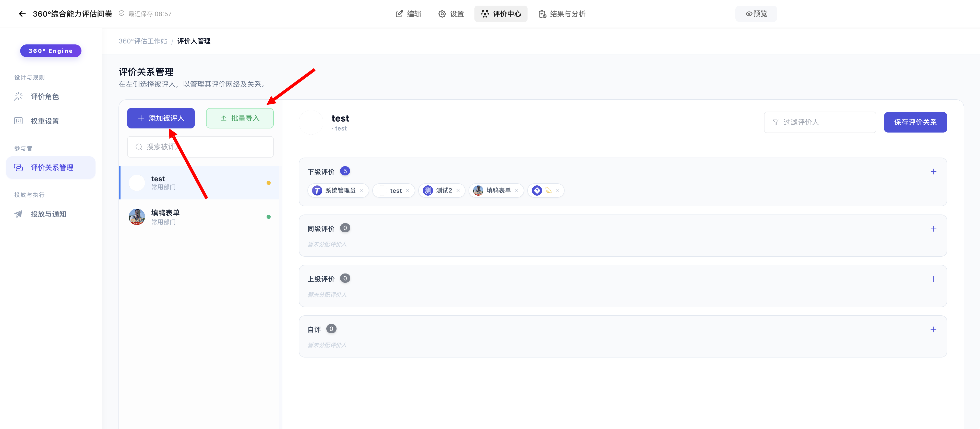The height and width of the screenshot is (429, 980).
Task: Remove the banana emoji evaluator chip
Action: tap(557, 190)
